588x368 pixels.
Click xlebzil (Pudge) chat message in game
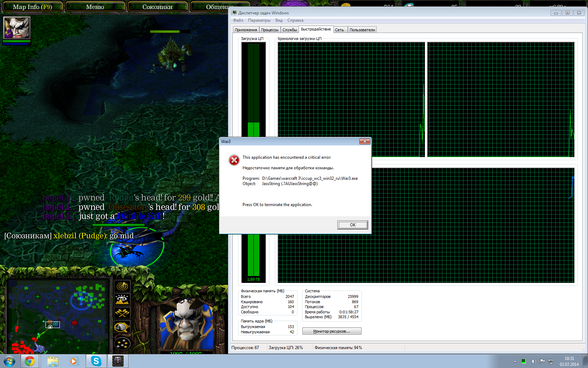(x=69, y=236)
